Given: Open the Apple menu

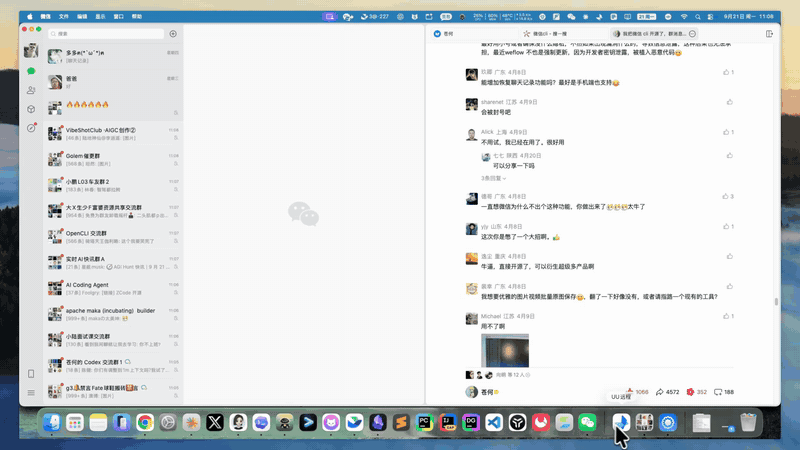Looking at the screenshot, I should pos(30,17).
